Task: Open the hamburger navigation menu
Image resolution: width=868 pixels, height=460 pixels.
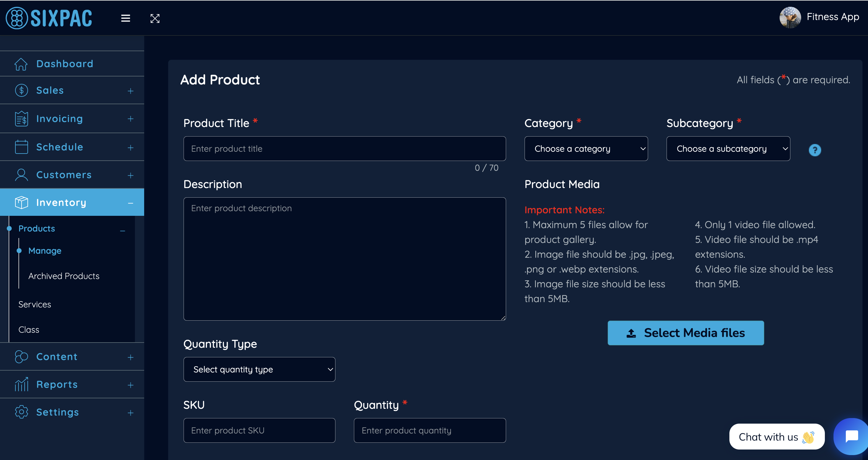Action: tap(125, 18)
